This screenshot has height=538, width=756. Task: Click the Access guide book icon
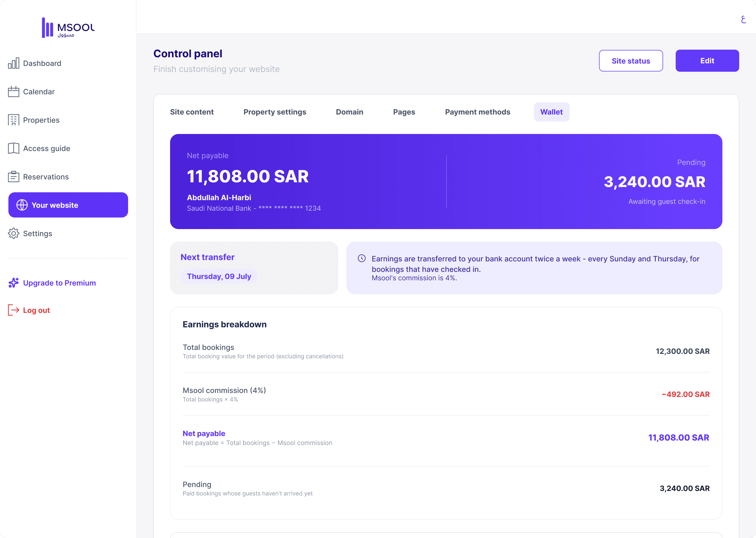click(14, 148)
